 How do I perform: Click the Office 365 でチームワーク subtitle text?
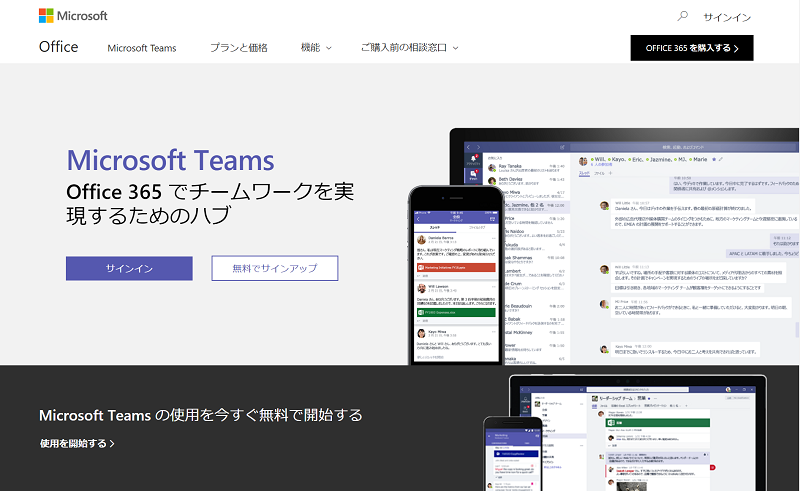point(210,204)
